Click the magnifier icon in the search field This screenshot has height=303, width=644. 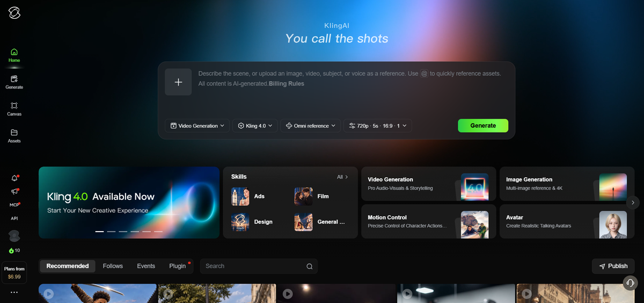point(310,266)
